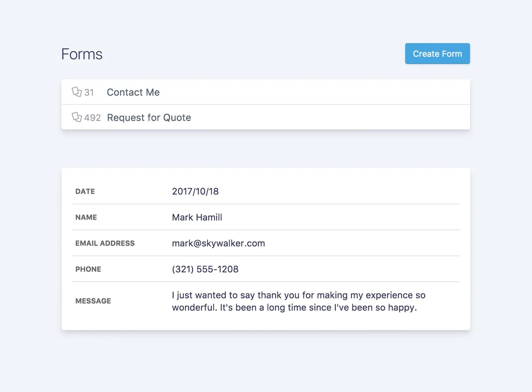Click the 31 submissions count

point(89,93)
